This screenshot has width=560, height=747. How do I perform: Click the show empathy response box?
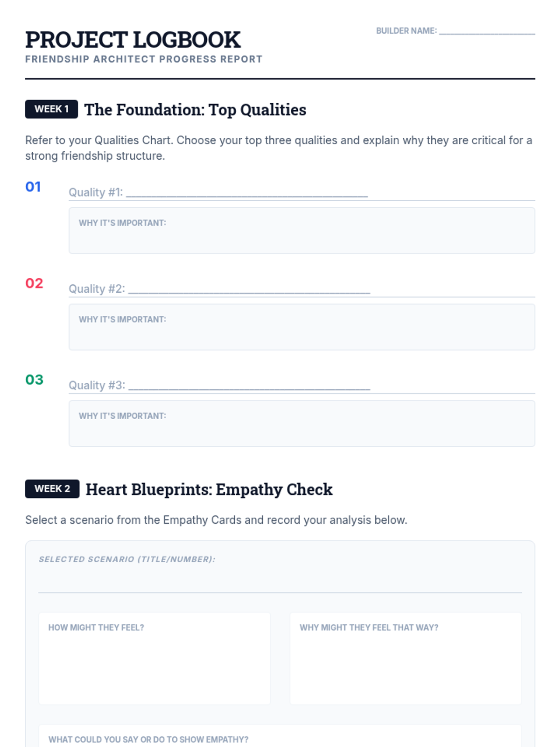280,737
